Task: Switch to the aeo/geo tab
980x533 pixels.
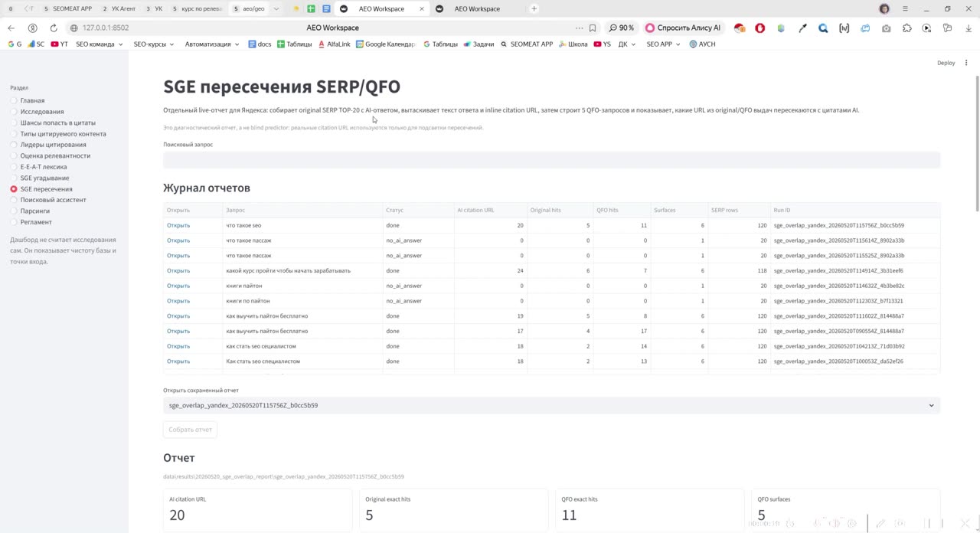Action: [x=250, y=8]
